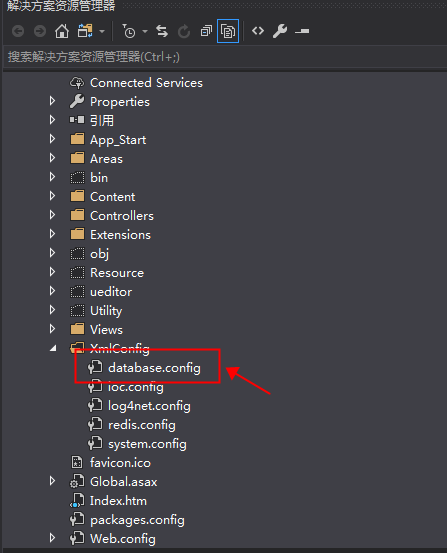Expand the Web.config node
This screenshot has width=447, height=553.
[x=52, y=538]
